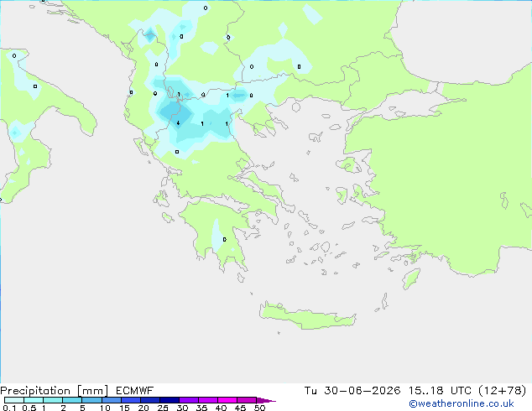Screen dimensions: 532x411
Task: Click the 20–25 mm legend swatch
Action: (x=150, y=400)
